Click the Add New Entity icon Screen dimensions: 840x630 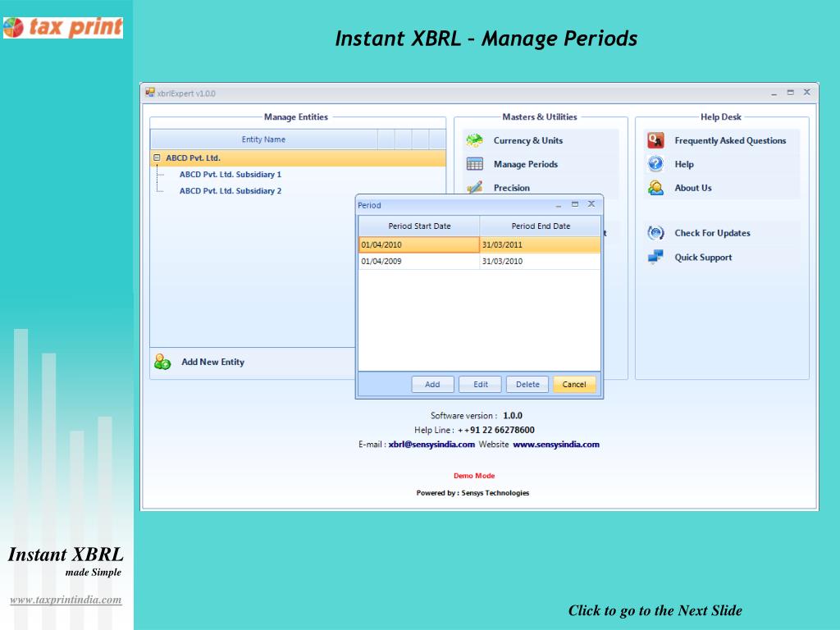(x=162, y=362)
